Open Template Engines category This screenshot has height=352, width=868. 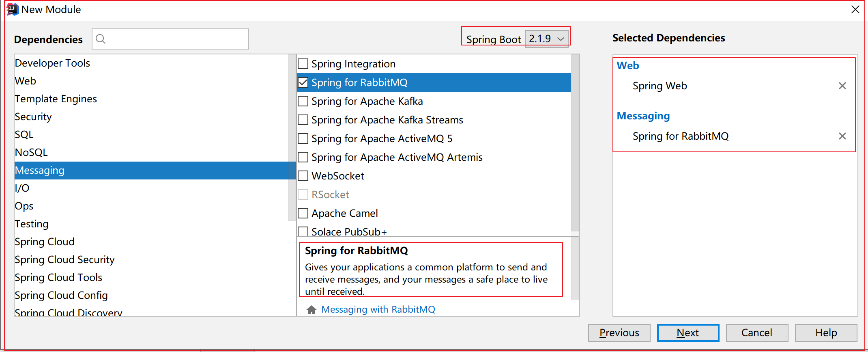tap(151, 99)
